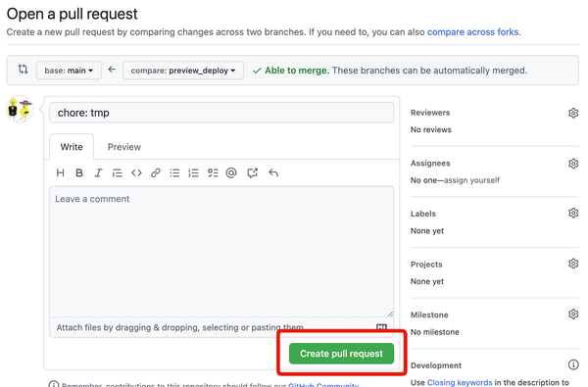Switch to the Preview tab
This screenshot has height=387, width=588.
click(124, 147)
